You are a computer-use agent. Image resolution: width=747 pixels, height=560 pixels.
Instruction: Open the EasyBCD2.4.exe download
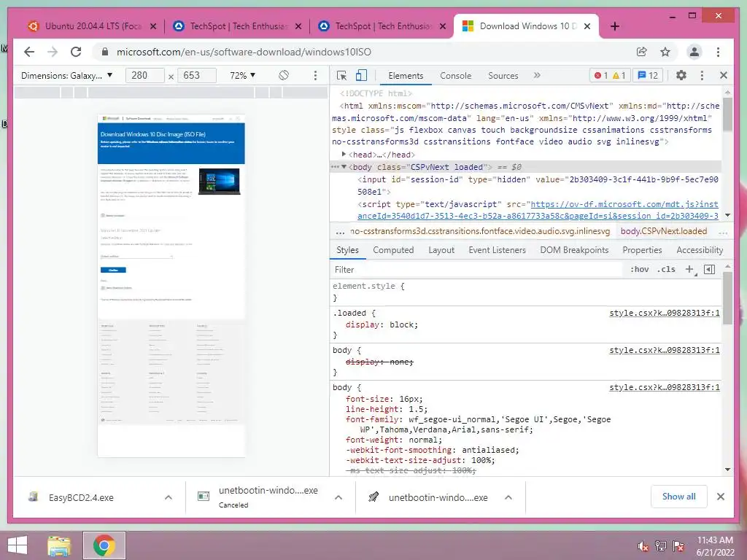pyautogui.click(x=81, y=497)
